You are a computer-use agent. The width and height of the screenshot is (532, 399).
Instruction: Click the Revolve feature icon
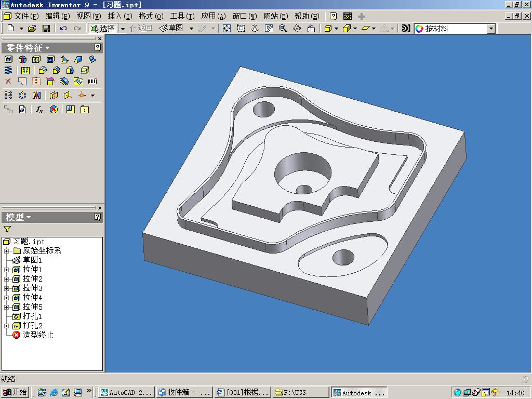click(22, 59)
